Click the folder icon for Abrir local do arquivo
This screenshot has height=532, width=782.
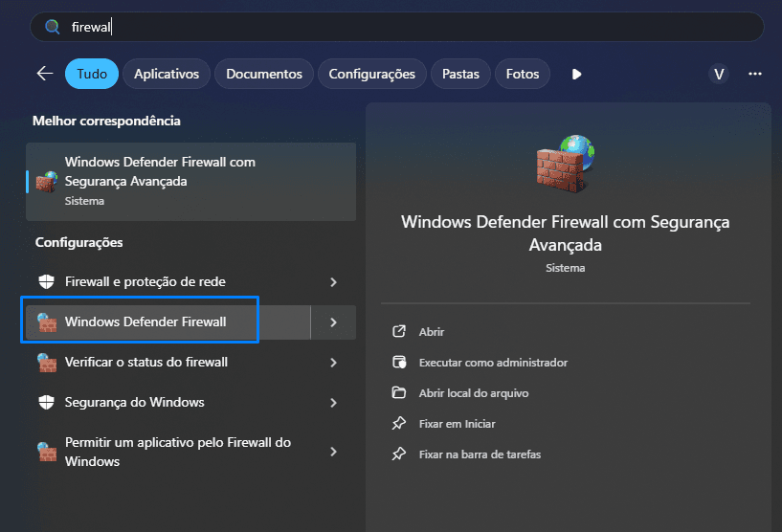pyautogui.click(x=398, y=392)
